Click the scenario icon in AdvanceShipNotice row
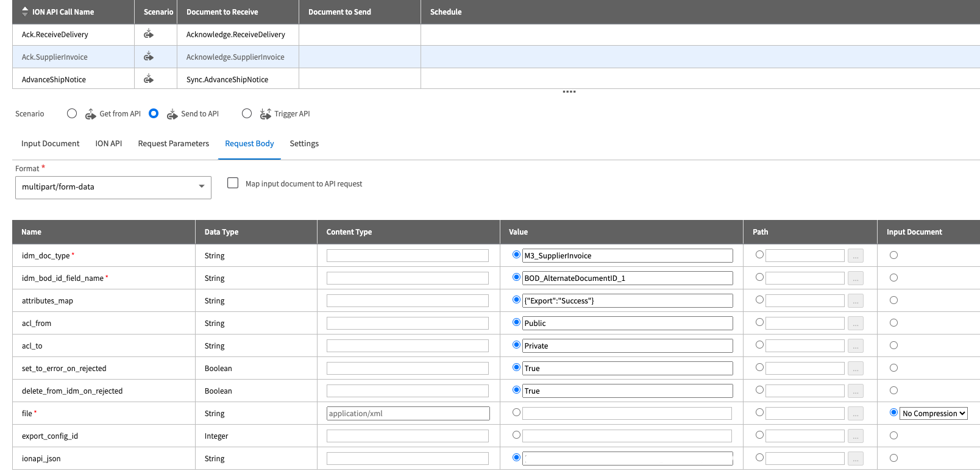Image resolution: width=980 pixels, height=471 pixels. 148,79
